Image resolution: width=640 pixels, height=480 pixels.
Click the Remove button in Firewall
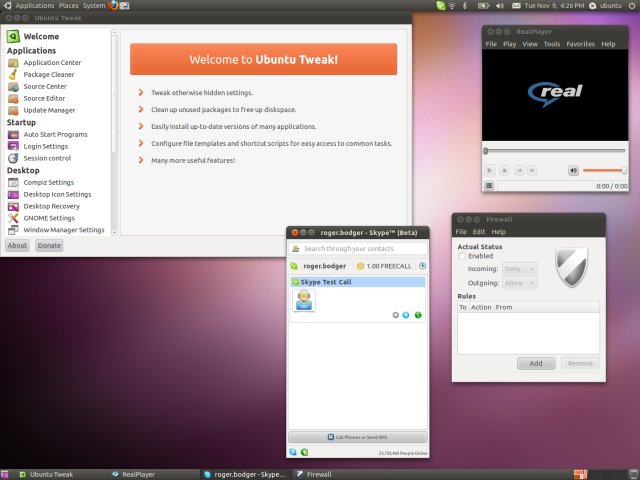[x=580, y=363]
